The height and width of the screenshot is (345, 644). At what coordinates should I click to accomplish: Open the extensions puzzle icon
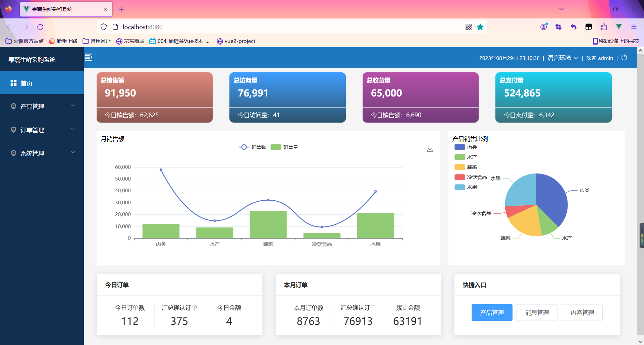click(x=604, y=27)
